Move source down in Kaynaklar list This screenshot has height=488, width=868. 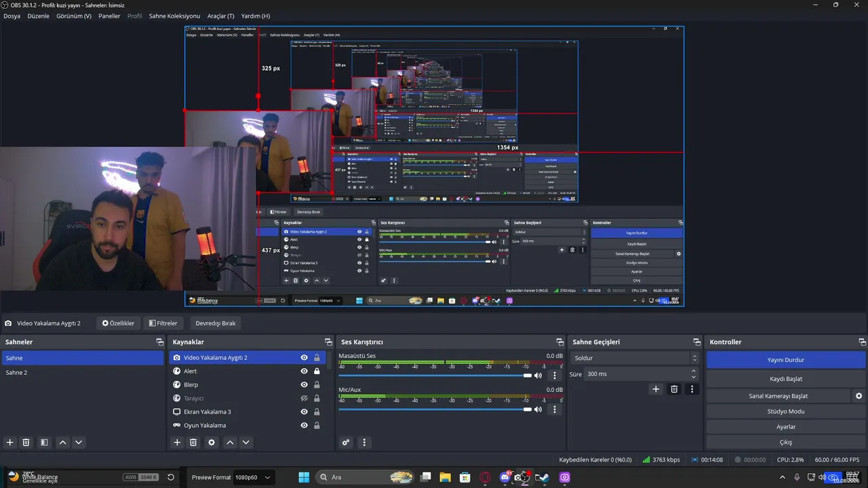246,443
